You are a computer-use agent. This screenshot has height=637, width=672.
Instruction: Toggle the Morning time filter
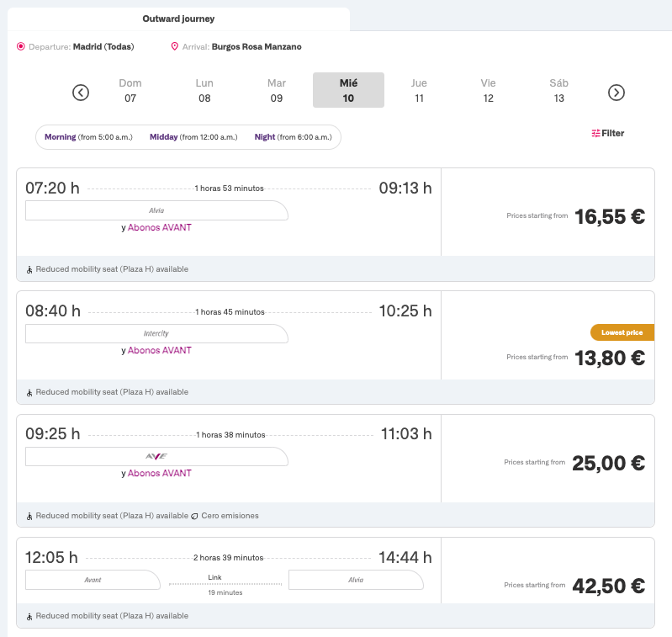pyautogui.click(x=88, y=137)
